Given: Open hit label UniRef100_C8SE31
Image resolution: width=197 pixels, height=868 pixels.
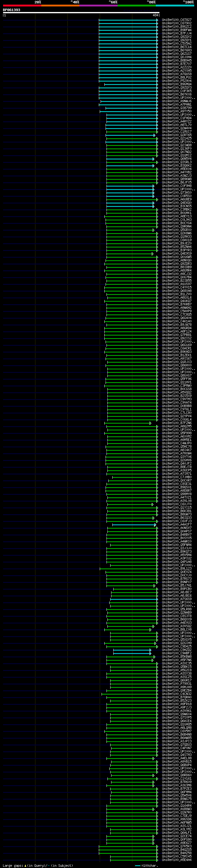Looking at the screenshot, I should [x=177, y=484].
